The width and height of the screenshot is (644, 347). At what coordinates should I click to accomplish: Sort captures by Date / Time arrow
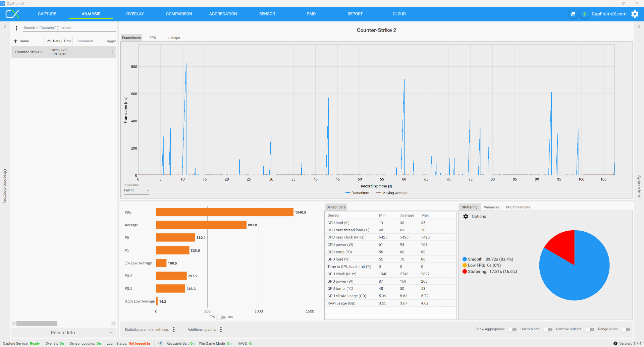click(x=49, y=41)
